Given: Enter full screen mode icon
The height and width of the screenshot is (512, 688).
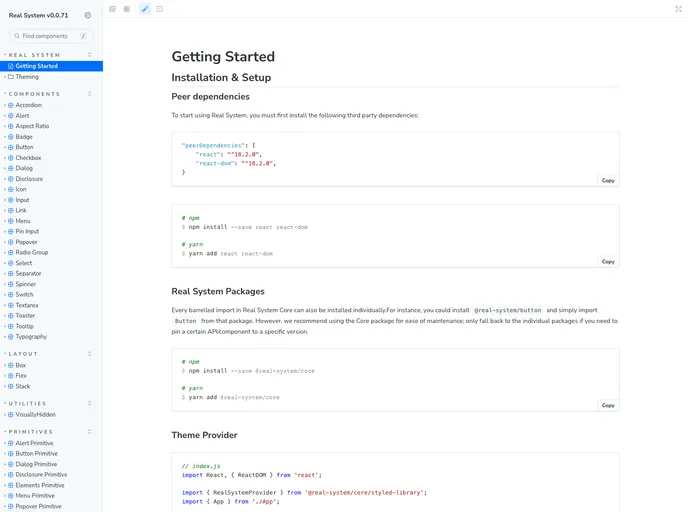Looking at the screenshot, I should (x=678, y=9).
